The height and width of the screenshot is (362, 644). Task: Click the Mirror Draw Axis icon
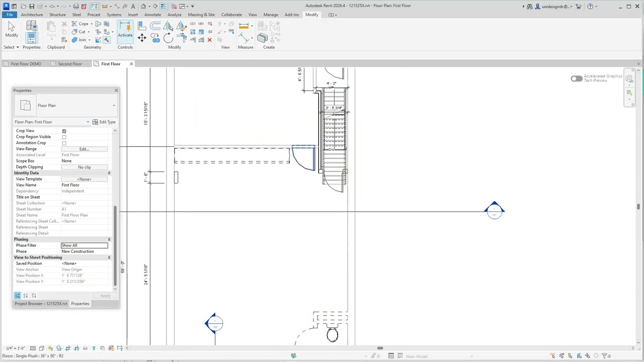(181, 26)
